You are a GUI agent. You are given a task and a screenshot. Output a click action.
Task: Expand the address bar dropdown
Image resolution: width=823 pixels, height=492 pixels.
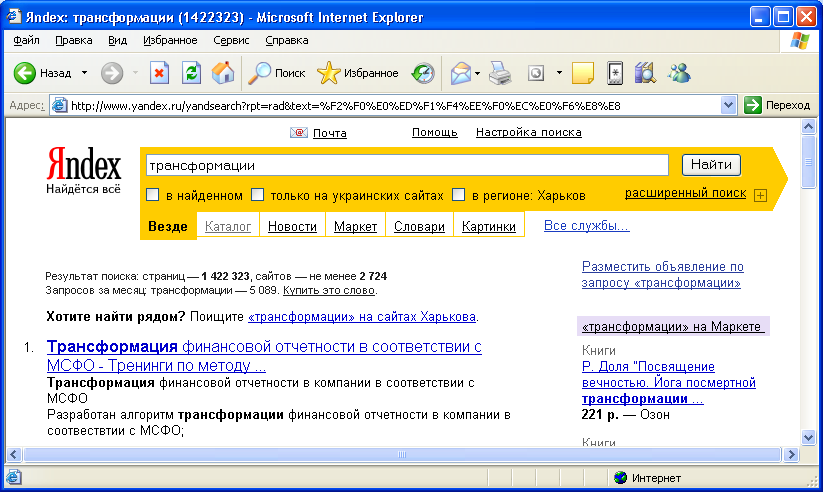tap(727, 105)
